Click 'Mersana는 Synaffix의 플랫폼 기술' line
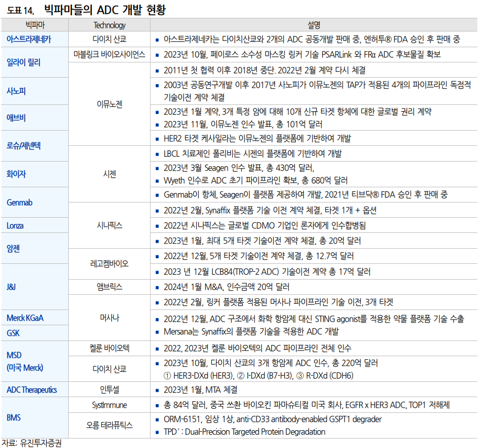Image resolution: width=481 pixels, height=448 pixels. click(x=251, y=332)
